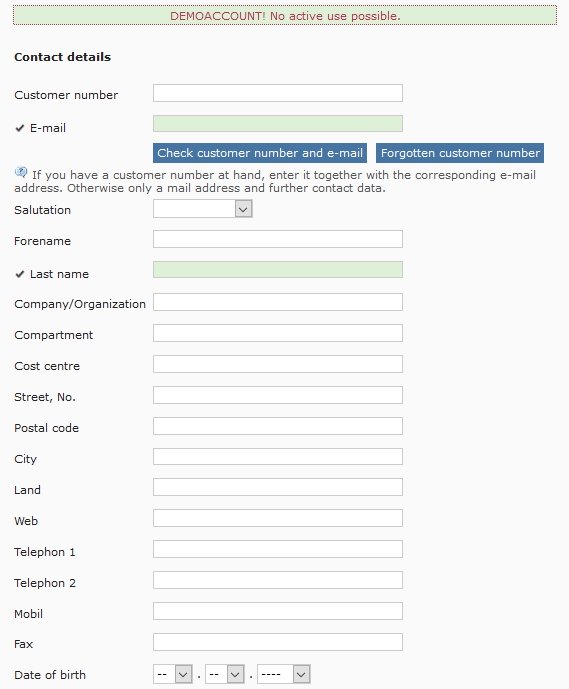Select the Fax input field
The width and height of the screenshot is (569, 689).
278,642
